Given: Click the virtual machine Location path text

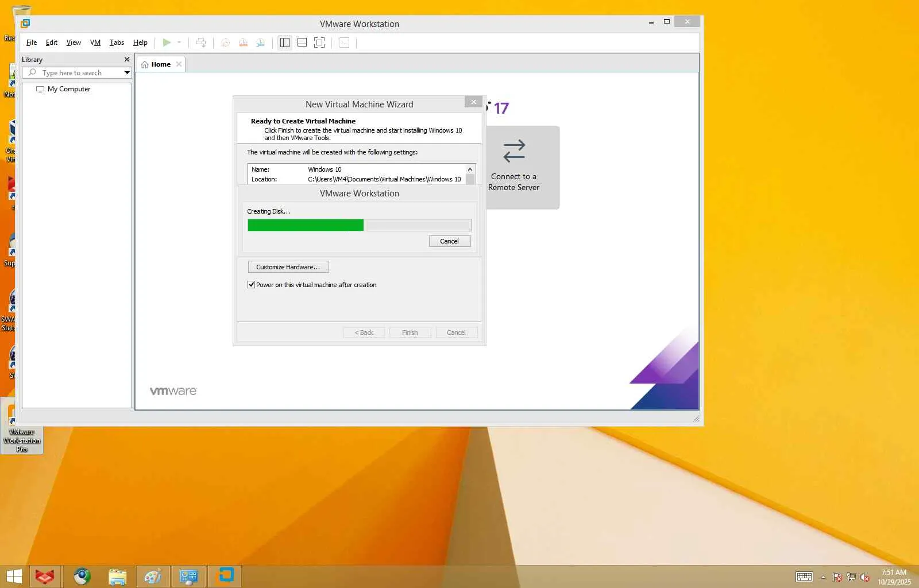Looking at the screenshot, I should pos(384,179).
